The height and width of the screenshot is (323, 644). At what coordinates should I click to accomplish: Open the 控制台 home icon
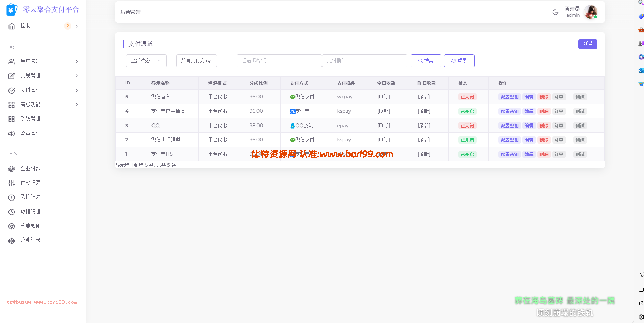(12, 26)
